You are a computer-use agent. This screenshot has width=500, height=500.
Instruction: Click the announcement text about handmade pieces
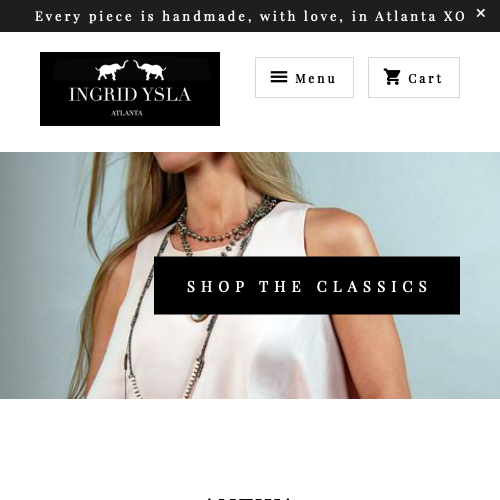(x=250, y=16)
